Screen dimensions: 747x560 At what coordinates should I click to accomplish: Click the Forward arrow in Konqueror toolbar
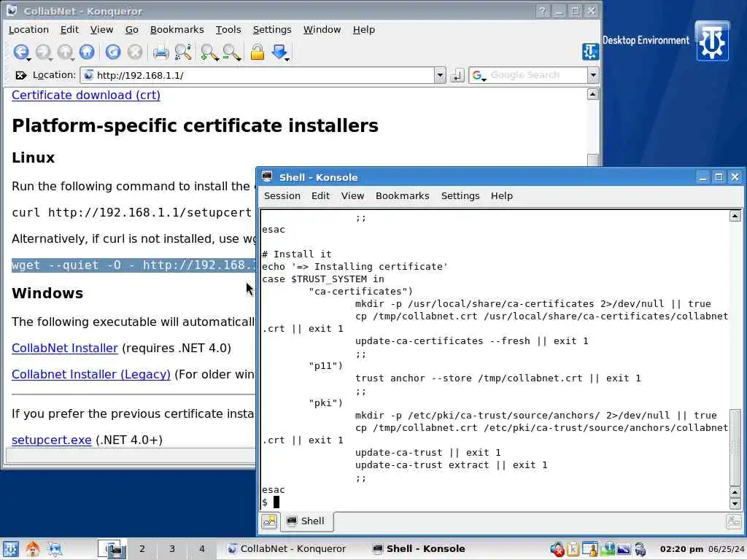point(43,52)
